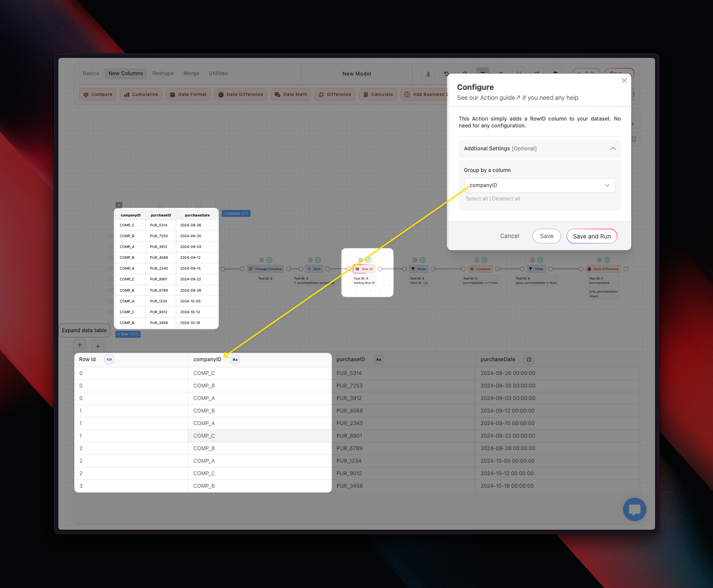Click the undo arrow icon in the toolbar

446,74
